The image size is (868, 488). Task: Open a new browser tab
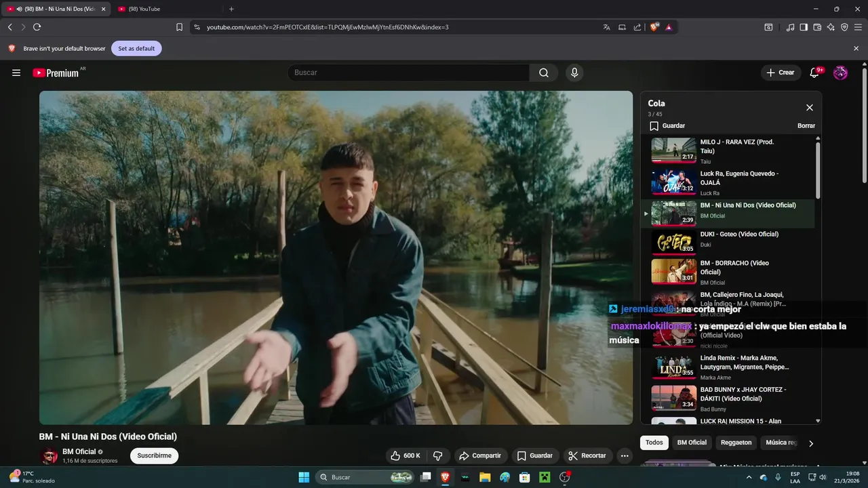231,9
